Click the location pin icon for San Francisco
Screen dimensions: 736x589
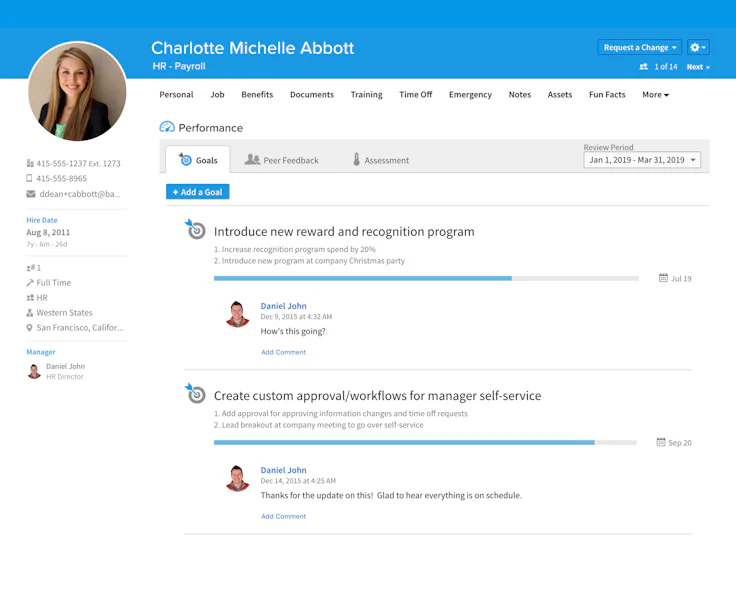(x=30, y=328)
